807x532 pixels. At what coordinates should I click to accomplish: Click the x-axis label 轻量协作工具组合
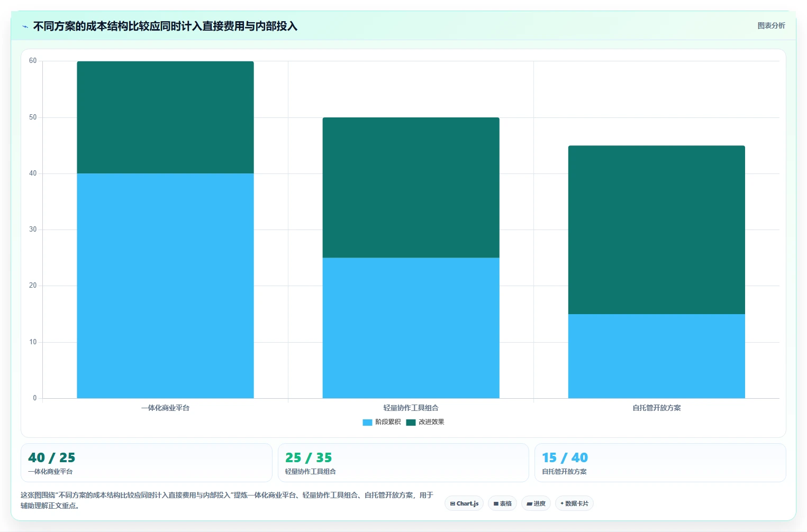click(x=411, y=408)
